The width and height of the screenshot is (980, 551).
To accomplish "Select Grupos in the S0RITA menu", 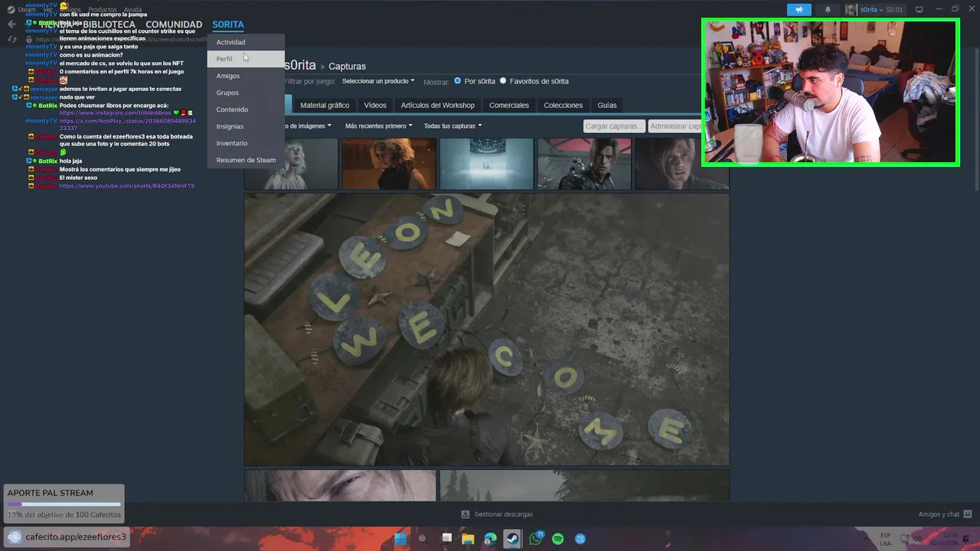I will tap(246, 93).
